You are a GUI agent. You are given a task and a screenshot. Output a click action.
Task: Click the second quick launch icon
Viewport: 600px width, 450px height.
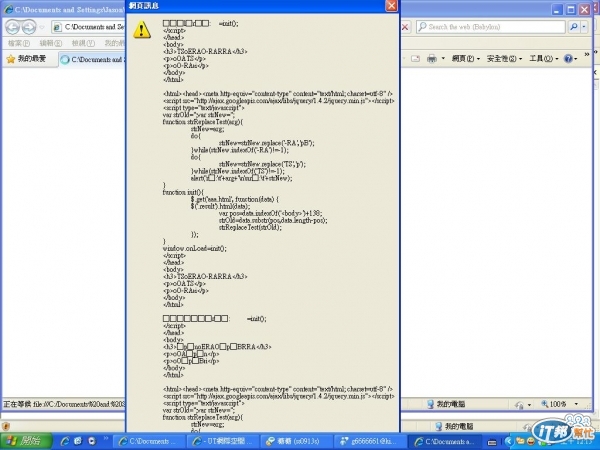pos(78,441)
